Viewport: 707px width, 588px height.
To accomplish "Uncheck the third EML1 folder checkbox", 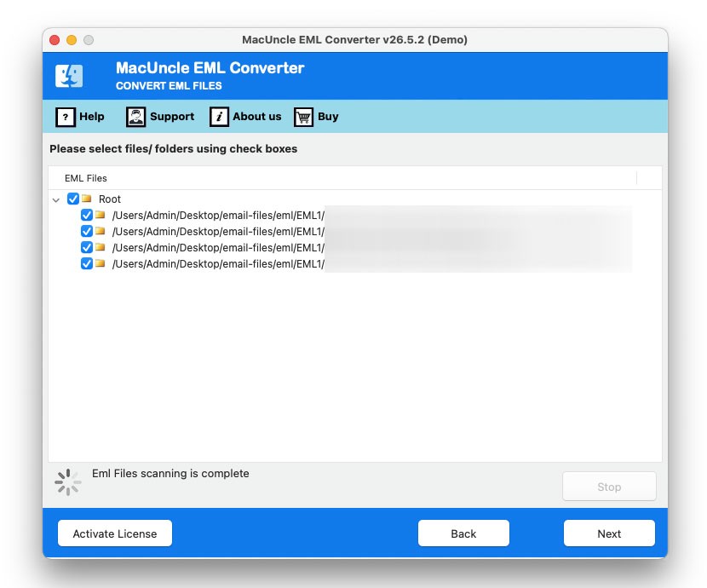I will tap(87, 247).
